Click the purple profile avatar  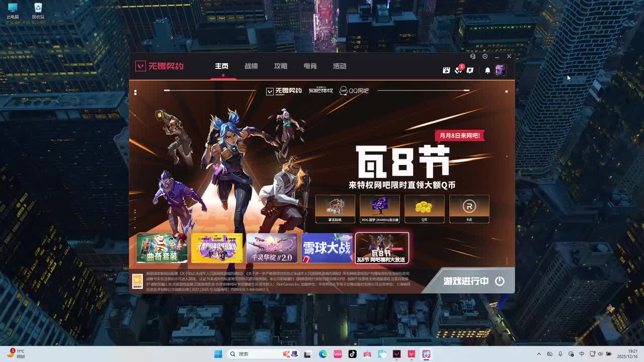(500, 70)
